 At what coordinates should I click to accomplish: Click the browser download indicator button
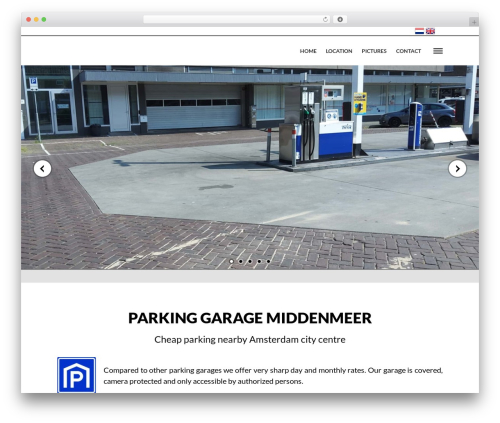pos(340,20)
